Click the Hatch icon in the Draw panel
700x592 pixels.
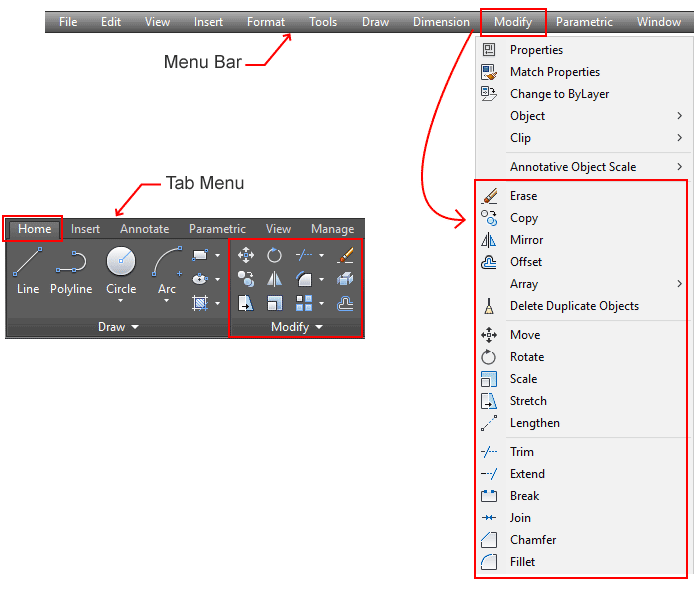(200, 303)
